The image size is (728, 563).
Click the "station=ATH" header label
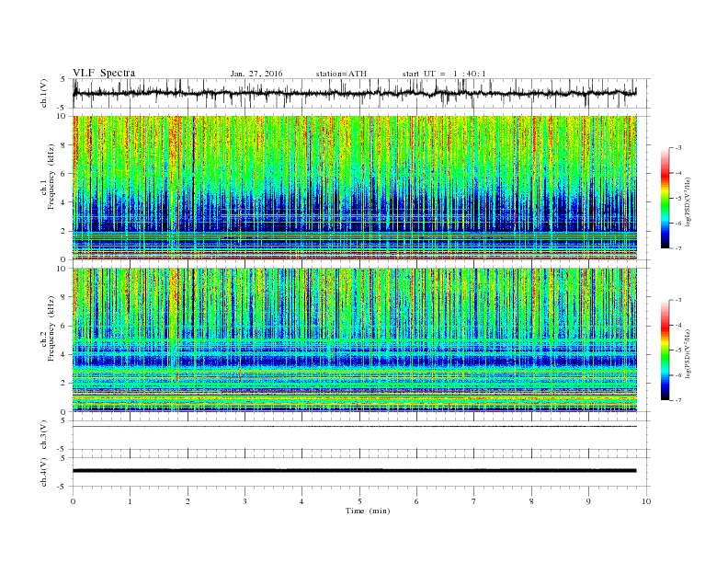[x=341, y=74]
